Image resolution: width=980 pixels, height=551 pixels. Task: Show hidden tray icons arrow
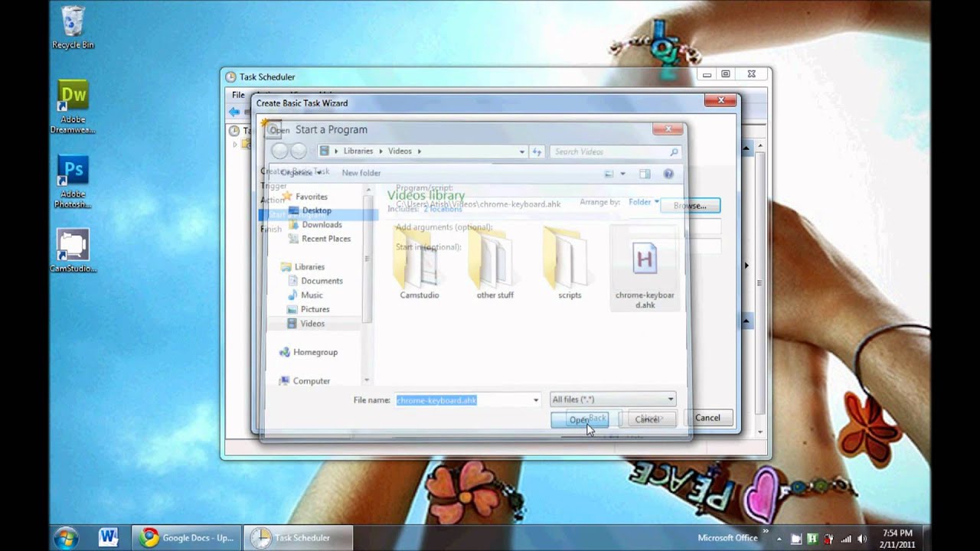(779, 538)
